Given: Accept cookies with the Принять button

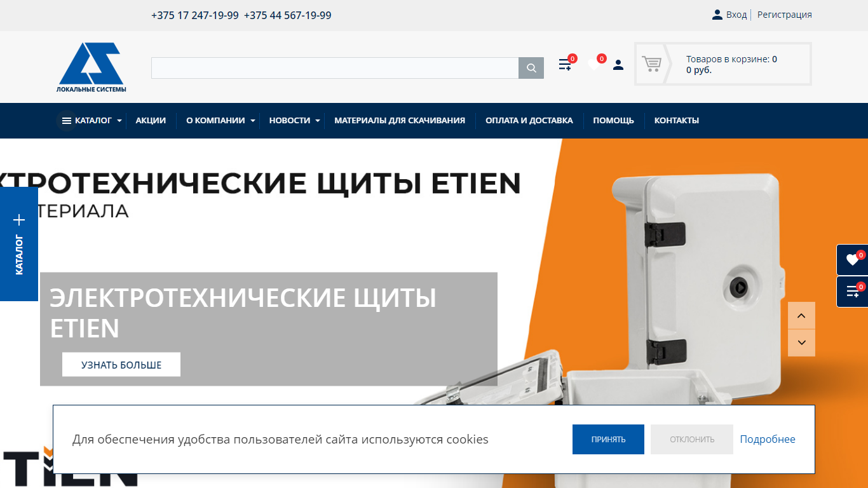Looking at the screenshot, I should point(608,439).
